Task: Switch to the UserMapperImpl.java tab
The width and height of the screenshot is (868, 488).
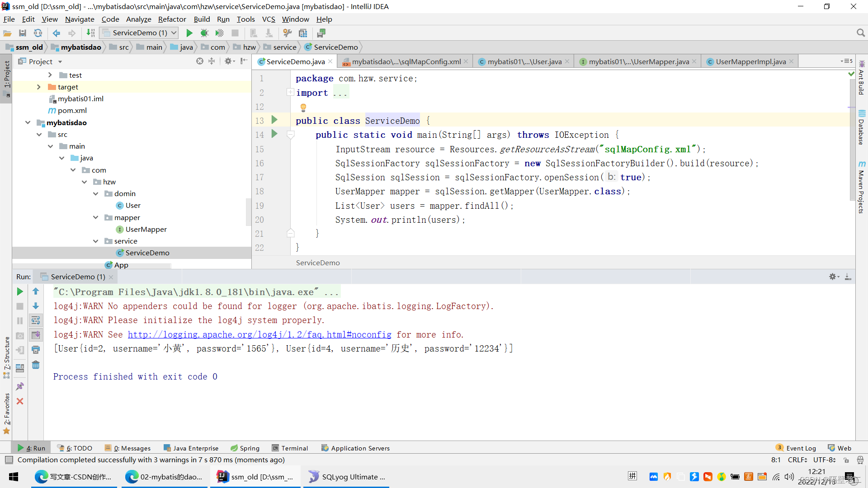Action: coord(750,61)
